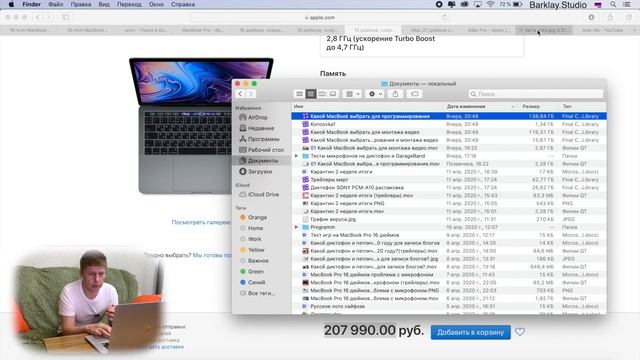This screenshot has height=360, width=640.
Task: Open Spotlight search in the menu bar
Action: tap(613, 4)
